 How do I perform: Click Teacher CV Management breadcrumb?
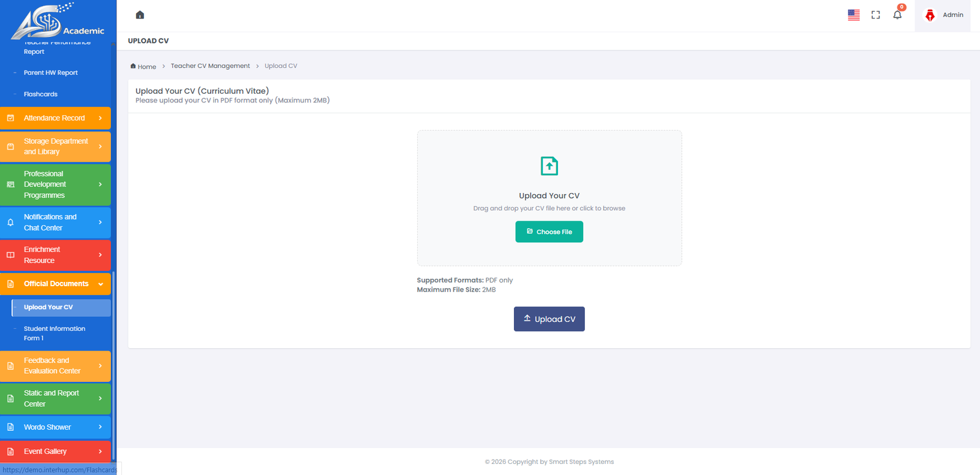coord(210,66)
